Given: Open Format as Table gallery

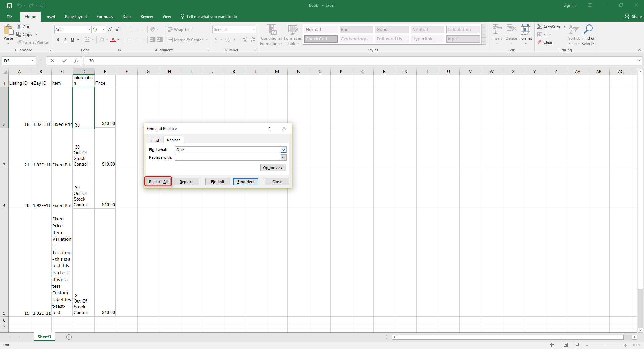Looking at the screenshot, I should [293, 35].
